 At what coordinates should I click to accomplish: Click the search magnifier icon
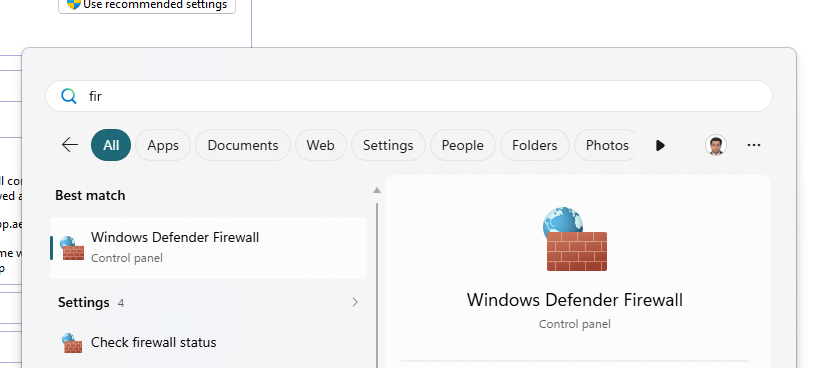(x=69, y=96)
